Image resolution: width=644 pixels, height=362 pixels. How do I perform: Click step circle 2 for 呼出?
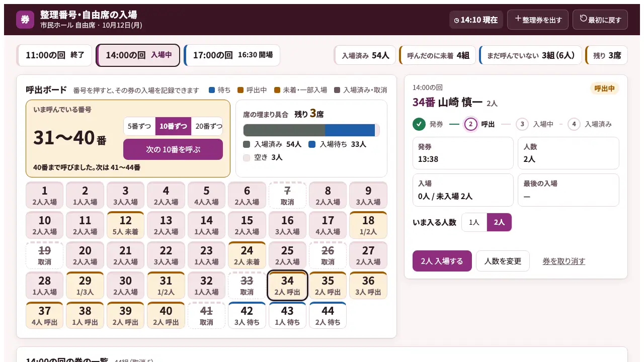pos(470,124)
